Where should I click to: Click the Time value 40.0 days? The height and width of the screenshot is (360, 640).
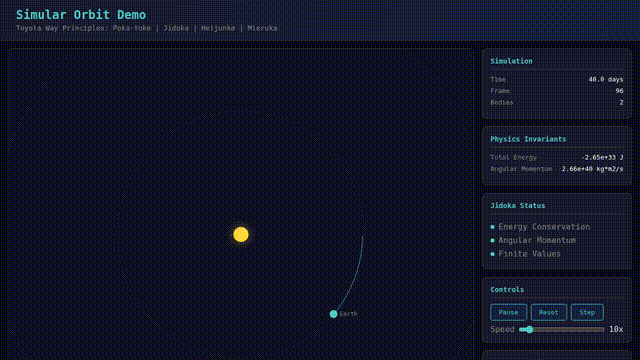coord(606,80)
